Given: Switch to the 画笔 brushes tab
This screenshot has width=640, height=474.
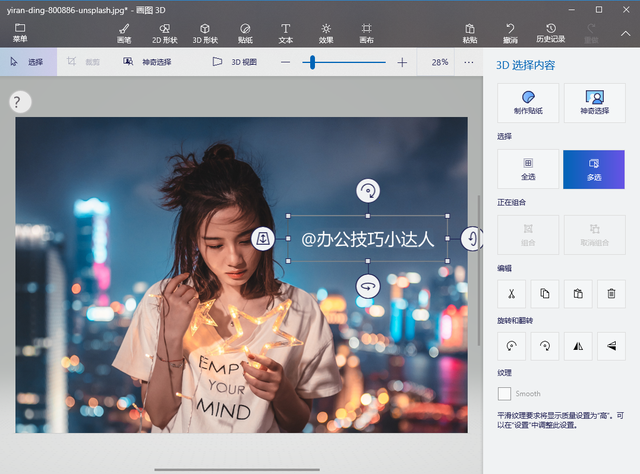Looking at the screenshot, I should [x=124, y=33].
